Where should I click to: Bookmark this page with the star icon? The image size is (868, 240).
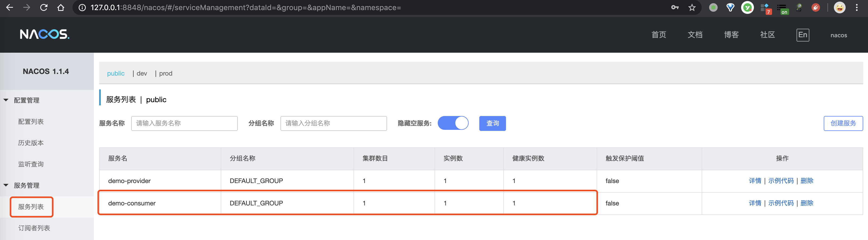(692, 7)
